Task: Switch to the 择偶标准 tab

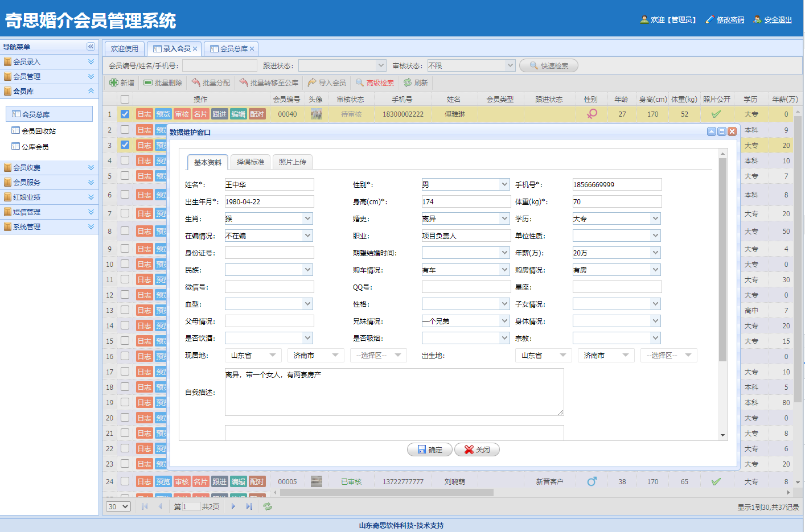Action: pyautogui.click(x=250, y=162)
